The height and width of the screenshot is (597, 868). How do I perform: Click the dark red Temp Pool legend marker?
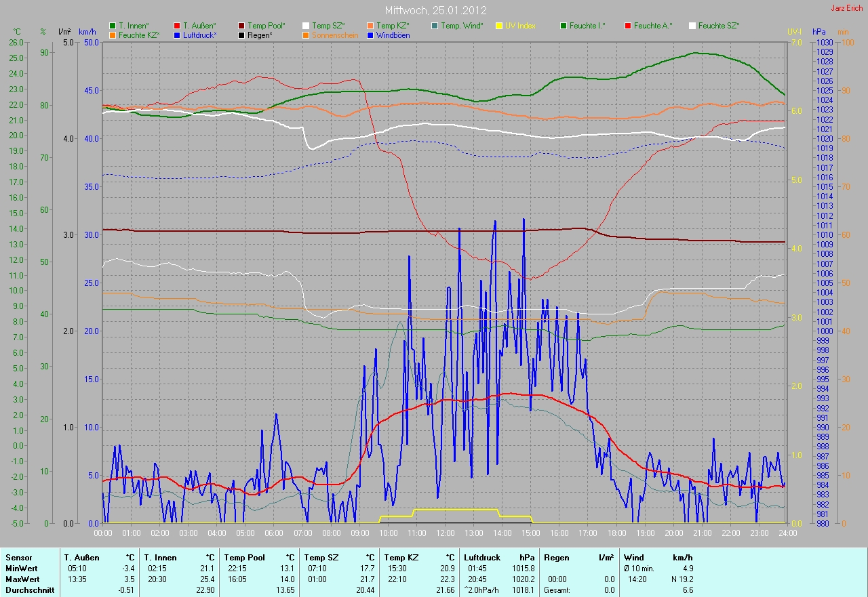click(x=242, y=26)
